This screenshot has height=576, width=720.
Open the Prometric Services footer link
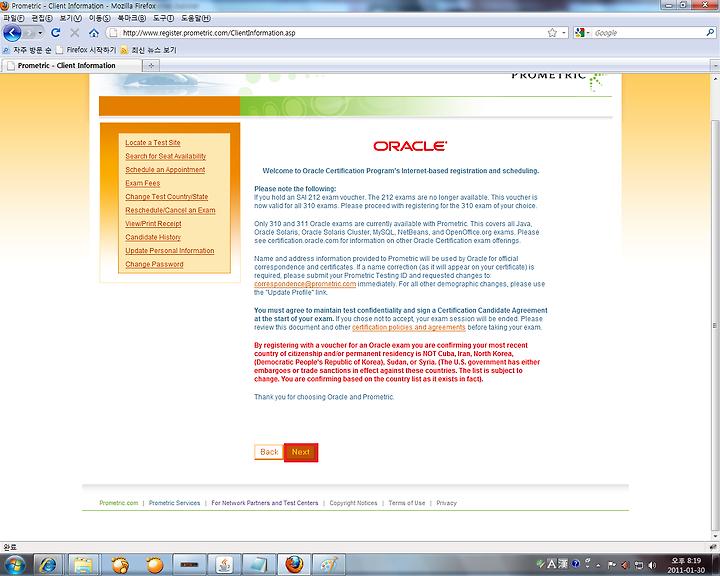point(174,503)
